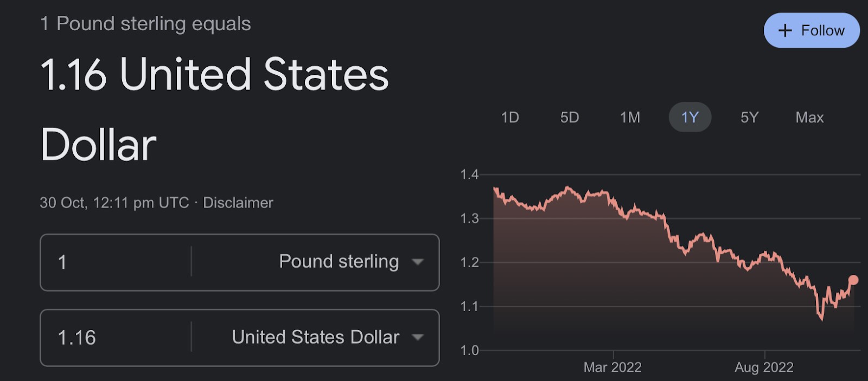Screen dimensions: 868x381
Task: Switch chart range to 1D
Action: click(x=510, y=117)
